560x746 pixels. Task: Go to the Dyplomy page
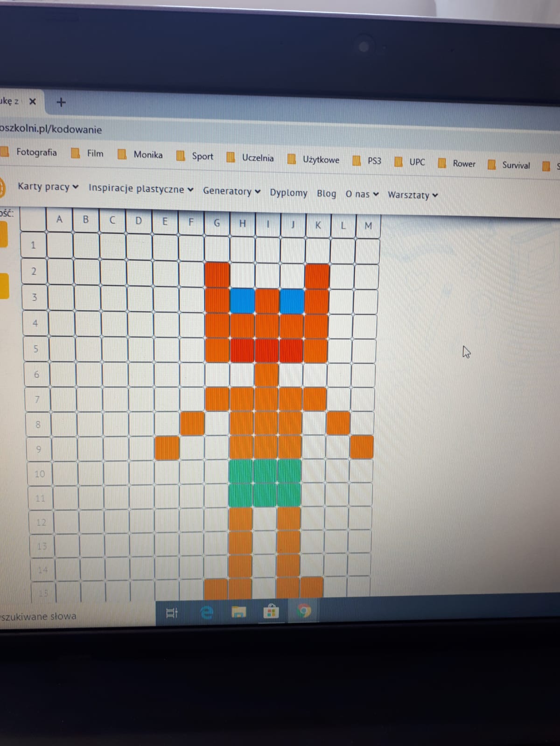[288, 193]
